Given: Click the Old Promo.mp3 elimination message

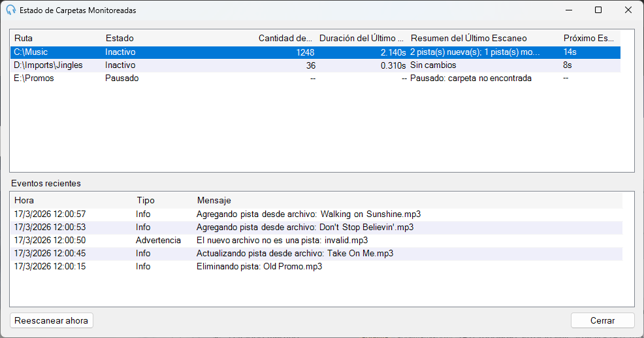Looking at the screenshot, I should [259, 267].
